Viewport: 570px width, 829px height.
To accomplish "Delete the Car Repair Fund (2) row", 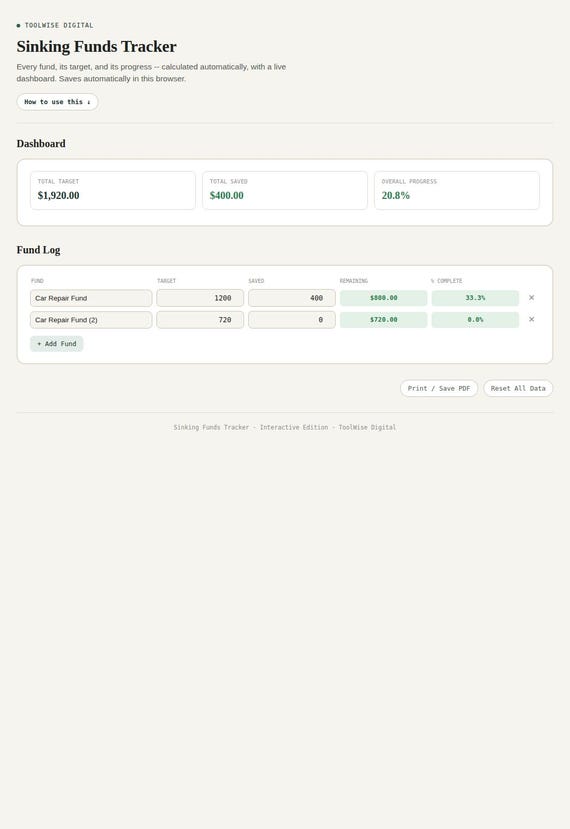I will [x=531, y=319].
